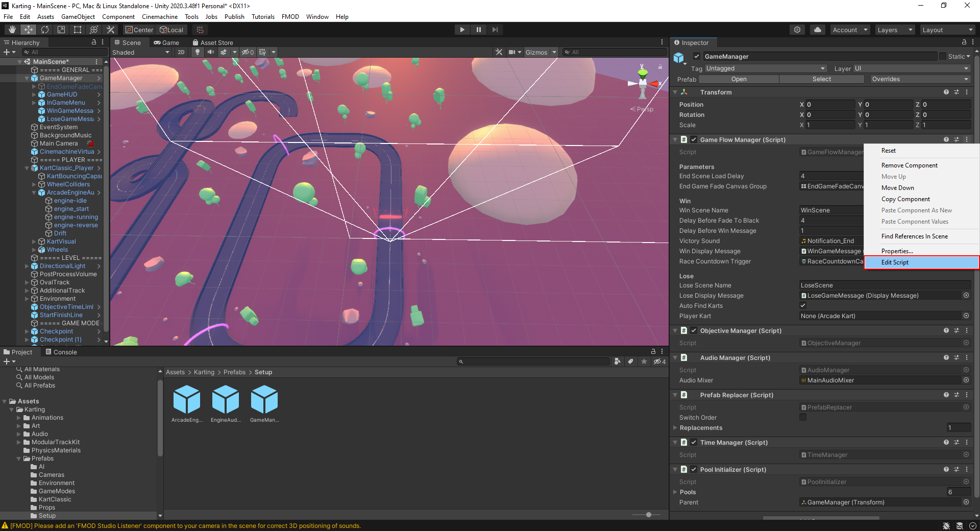Toggle scene view effects icon
The height and width of the screenshot is (531, 980).
click(x=224, y=52)
